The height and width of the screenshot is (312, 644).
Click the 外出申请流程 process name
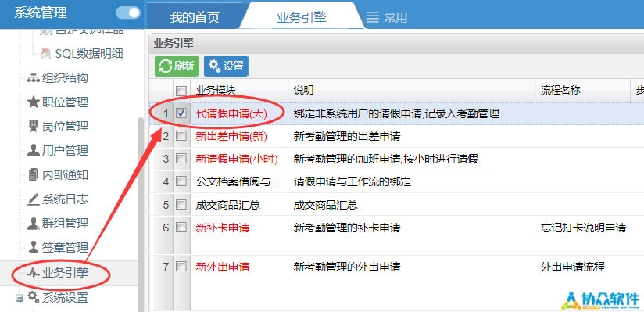pos(573,267)
